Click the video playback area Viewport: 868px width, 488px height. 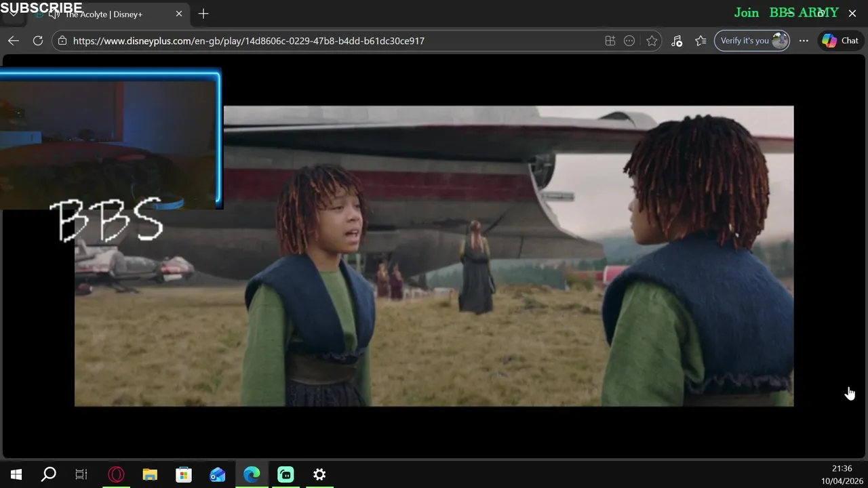(434, 256)
